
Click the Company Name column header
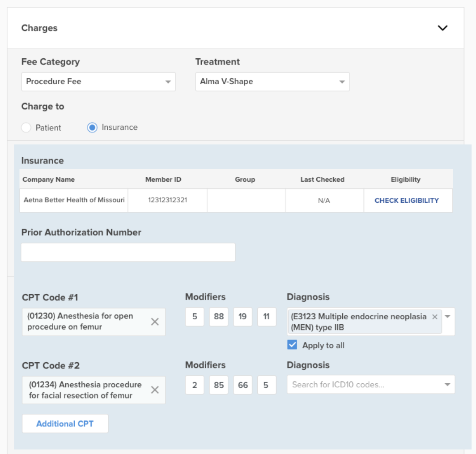click(49, 180)
